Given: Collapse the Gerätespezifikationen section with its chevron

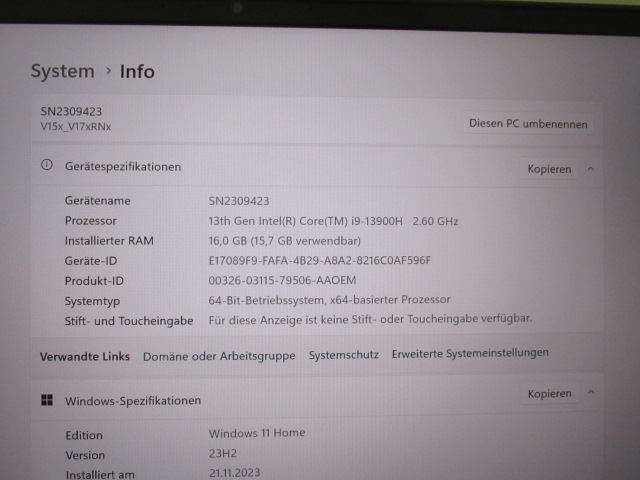Looking at the screenshot, I should 590,169.
